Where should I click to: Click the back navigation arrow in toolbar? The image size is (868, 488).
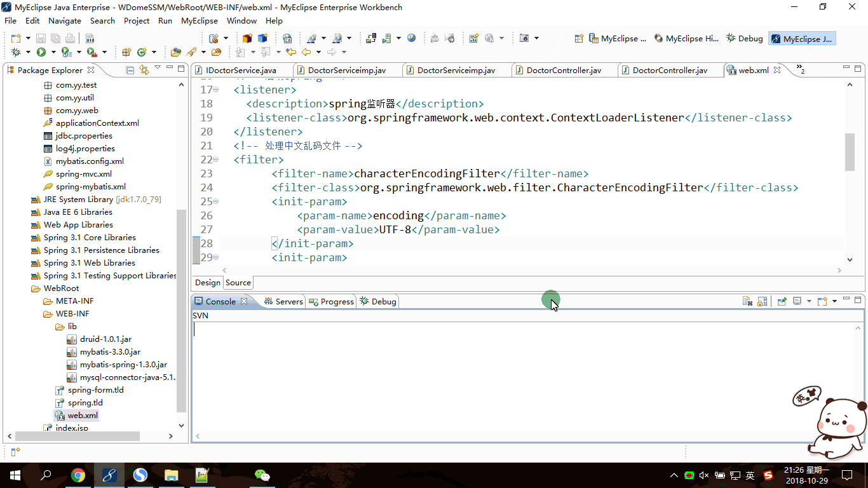pyautogui.click(x=306, y=52)
